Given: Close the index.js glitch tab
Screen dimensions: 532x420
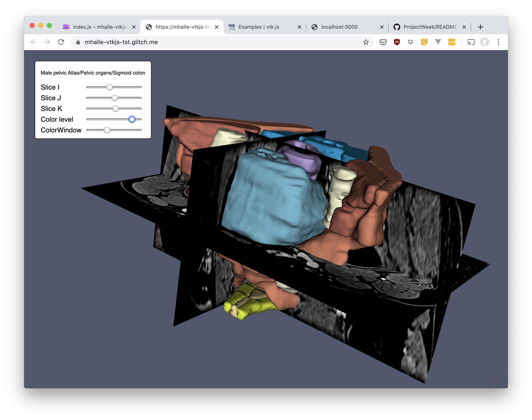Looking at the screenshot, I should point(134,27).
